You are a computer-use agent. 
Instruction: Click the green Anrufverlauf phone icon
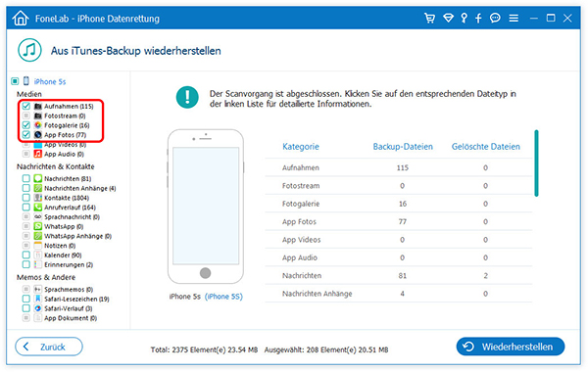[38, 208]
